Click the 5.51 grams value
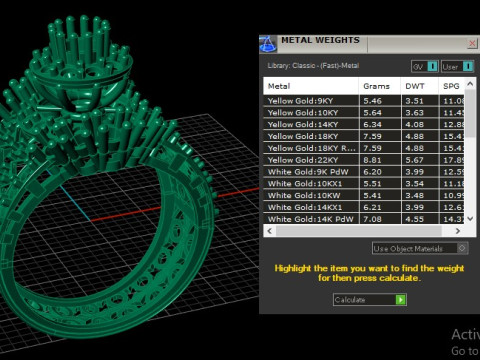The image size is (480, 360). [x=372, y=184]
